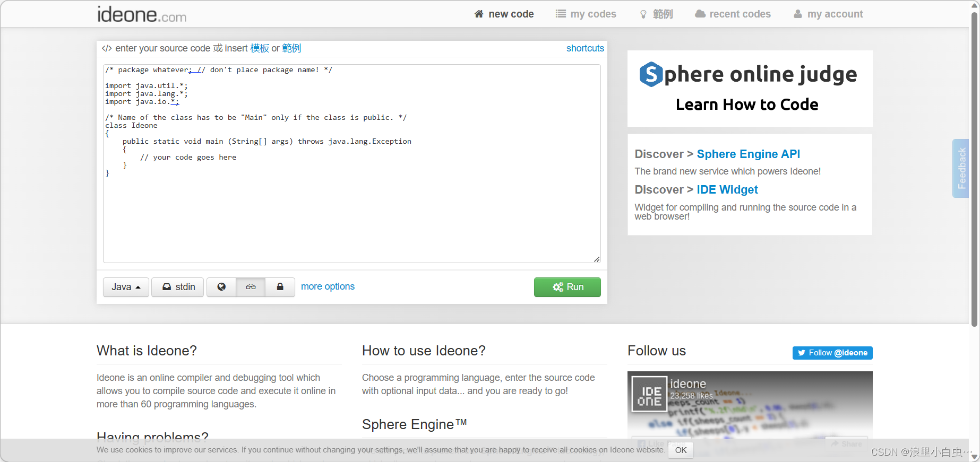Click the list icon beside my codes
The image size is (980, 462).
(561, 14)
